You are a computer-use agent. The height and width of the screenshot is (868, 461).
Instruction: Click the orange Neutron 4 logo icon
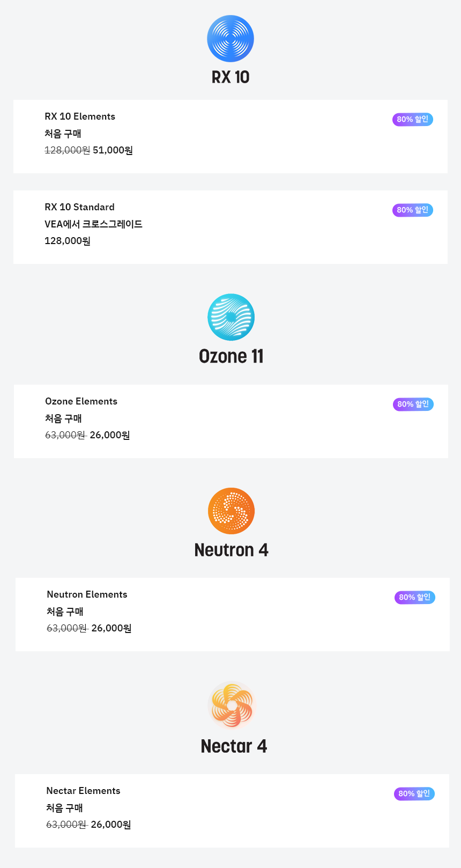click(x=231, y=511)
